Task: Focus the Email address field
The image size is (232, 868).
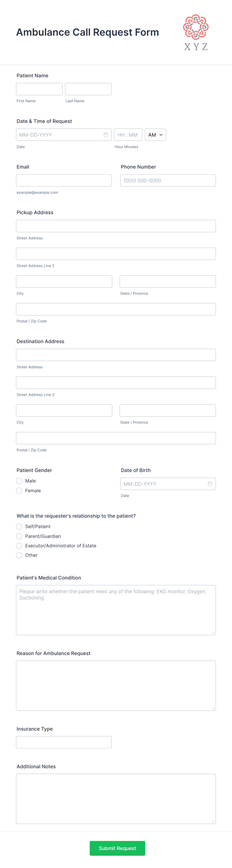Action: (x=64, y=180)
